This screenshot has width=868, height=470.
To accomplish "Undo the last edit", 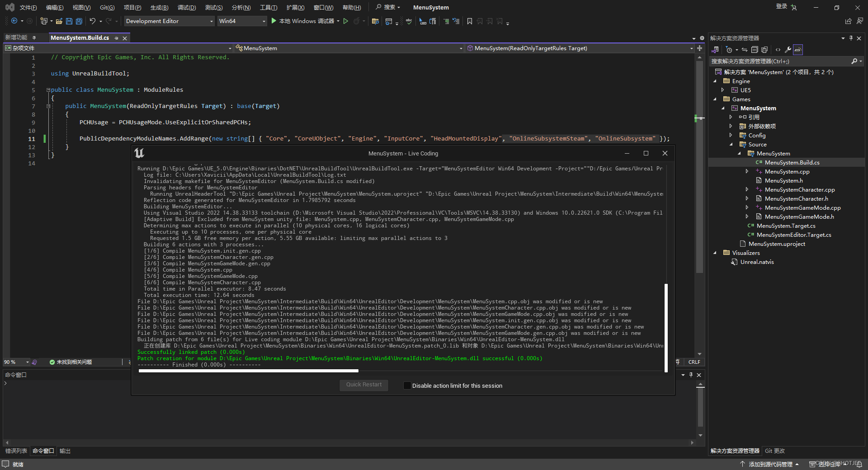I will point(93,21).
